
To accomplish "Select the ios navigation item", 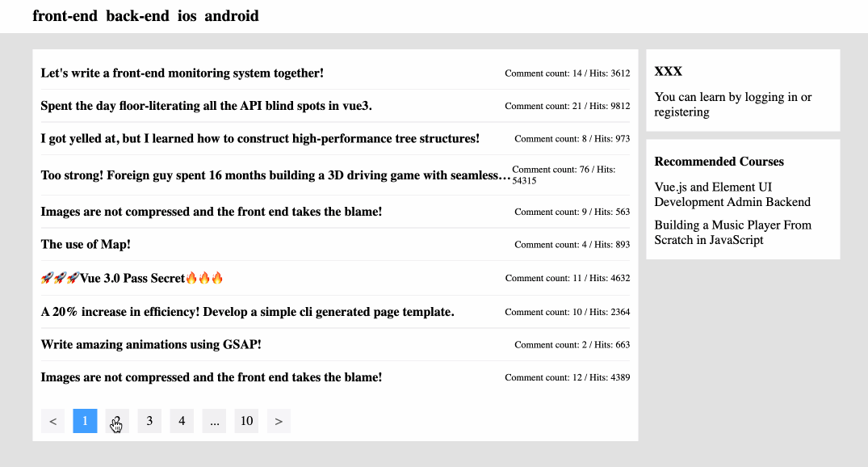I will (187, 16).
